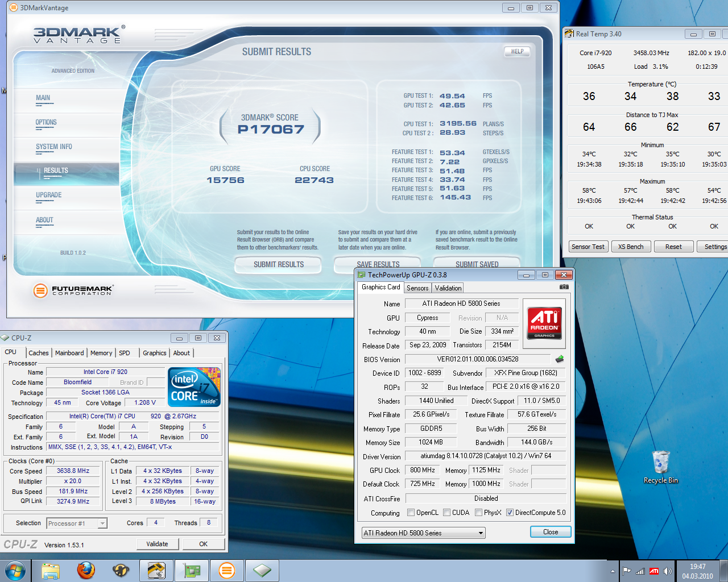Open the Windows Start menu
728x582 pixels.
point(15,570)
